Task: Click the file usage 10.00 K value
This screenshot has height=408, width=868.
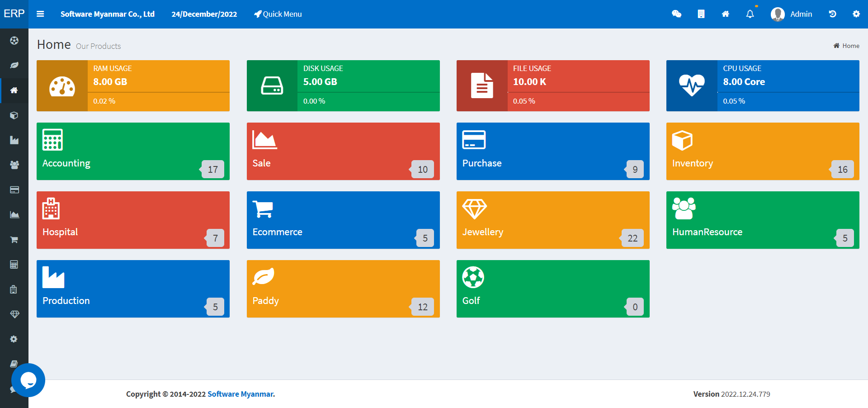Action: coord(529,82)
